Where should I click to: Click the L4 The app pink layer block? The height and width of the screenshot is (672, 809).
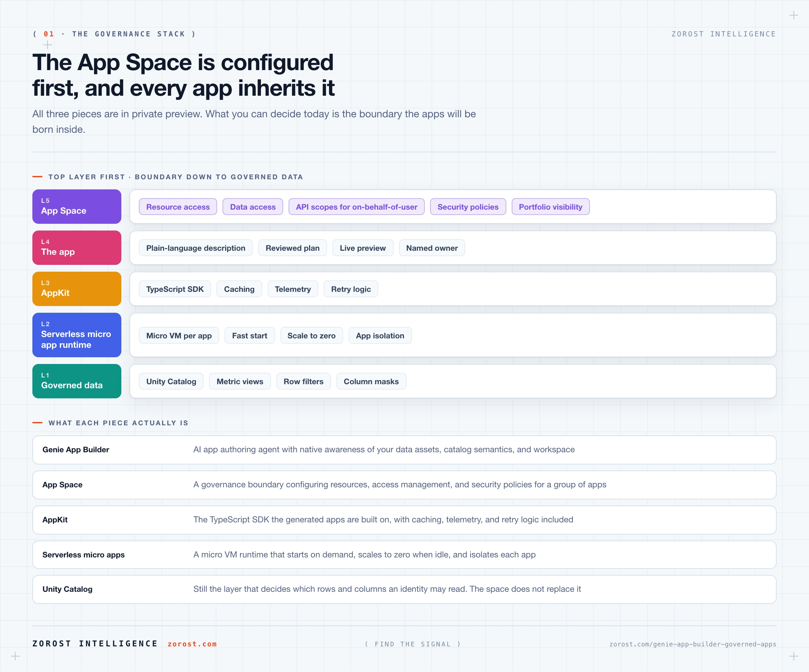point(77,248)
